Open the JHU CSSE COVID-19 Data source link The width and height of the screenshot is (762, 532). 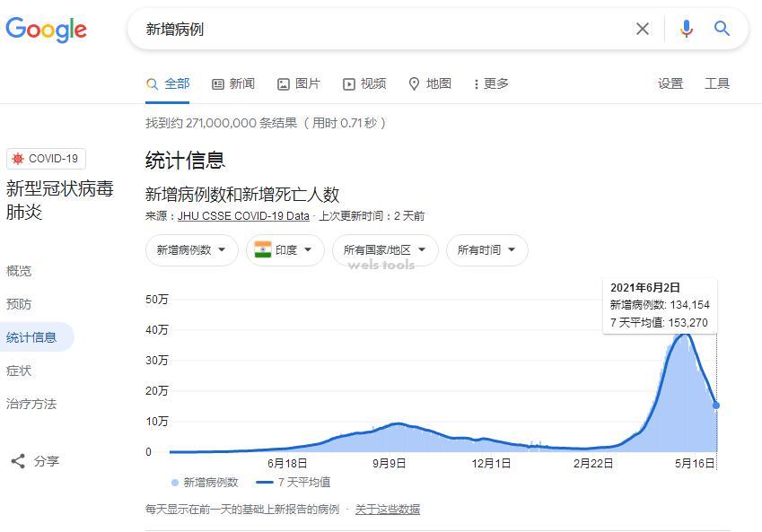coord(243,215)
